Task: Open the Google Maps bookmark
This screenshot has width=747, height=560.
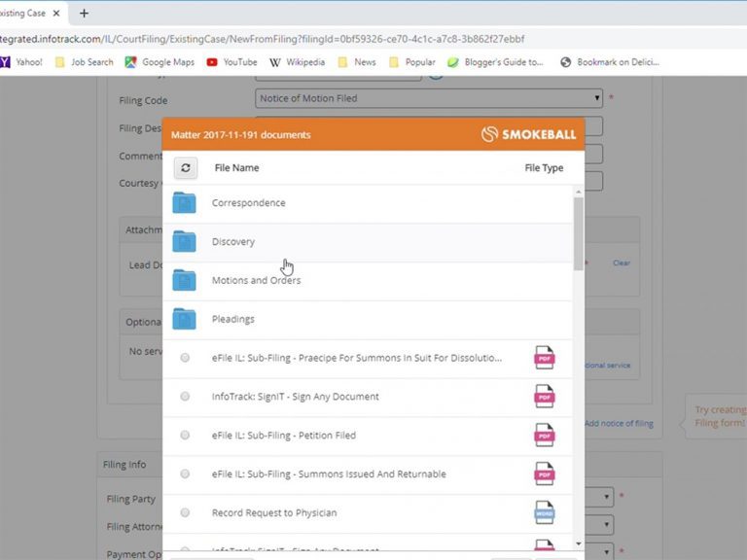Action: (160, 62)
